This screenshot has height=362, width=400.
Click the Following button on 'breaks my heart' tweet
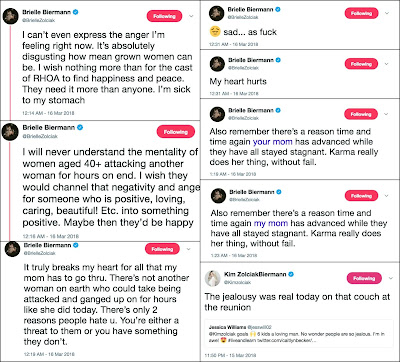pyautogui.click(x=162, y=249)
